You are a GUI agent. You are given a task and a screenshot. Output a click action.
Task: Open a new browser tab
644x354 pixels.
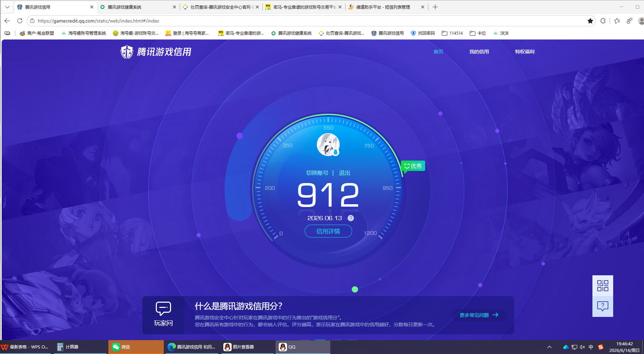pos(435,7)
